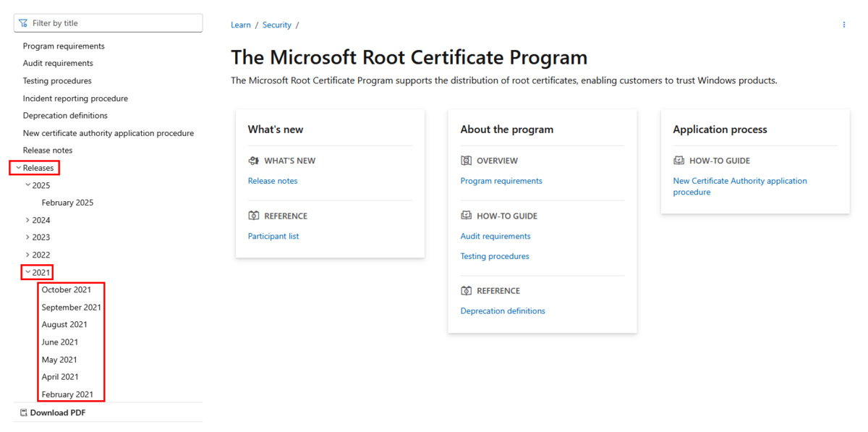Click the Reference icon under What's new
The height and width of the screenshot is (432, 868).
253,216
